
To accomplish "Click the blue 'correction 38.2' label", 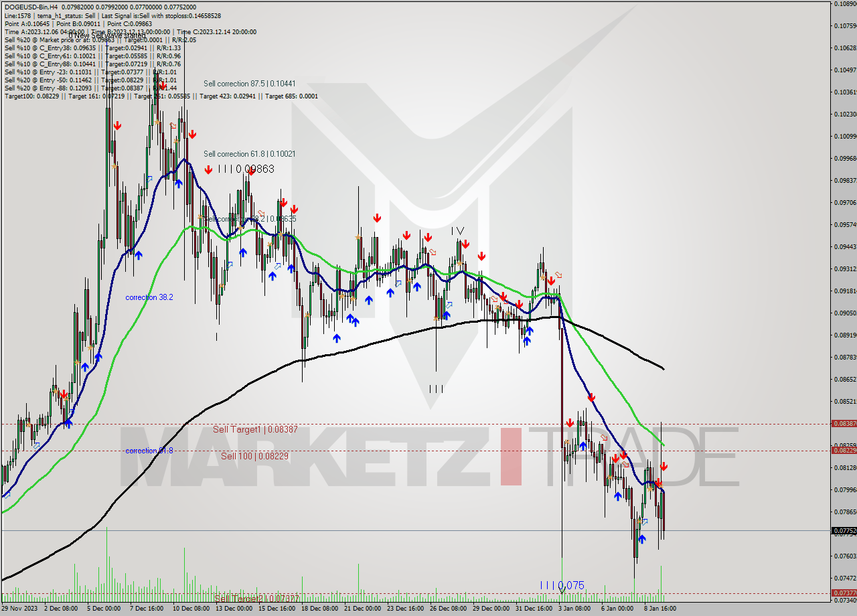I will tap(149, 297).
